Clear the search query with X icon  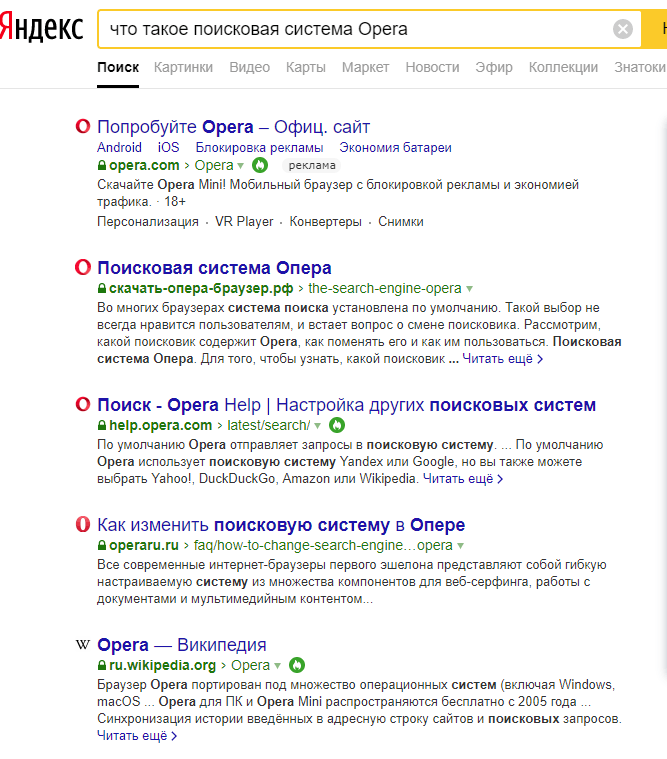pos(623,29)
